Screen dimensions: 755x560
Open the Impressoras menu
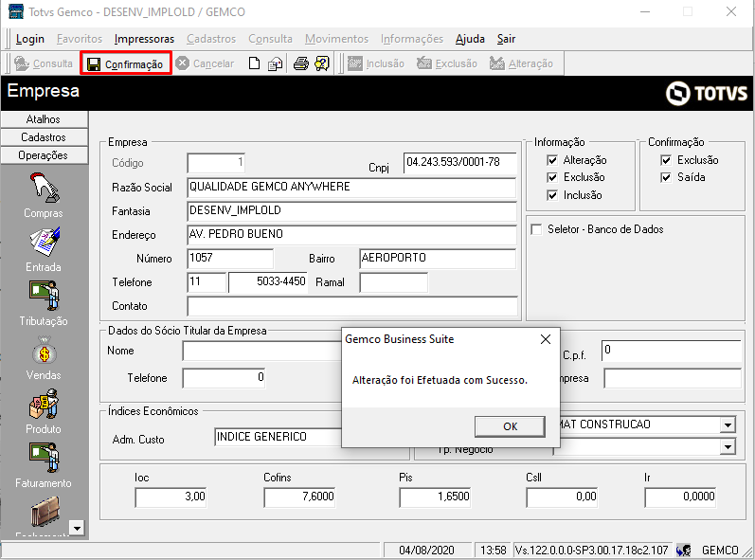144,39
